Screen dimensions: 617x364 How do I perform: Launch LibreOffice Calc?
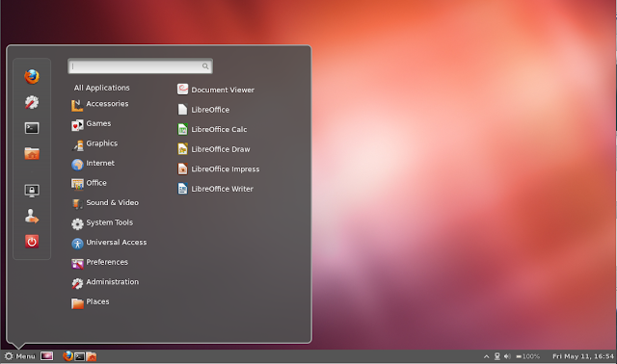212,129
